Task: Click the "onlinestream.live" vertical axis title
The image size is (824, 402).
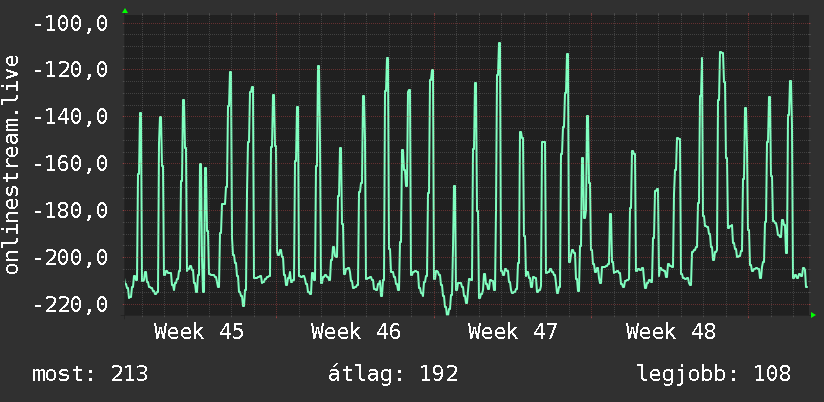Action: pyautogui.click(x=11, y=164)
